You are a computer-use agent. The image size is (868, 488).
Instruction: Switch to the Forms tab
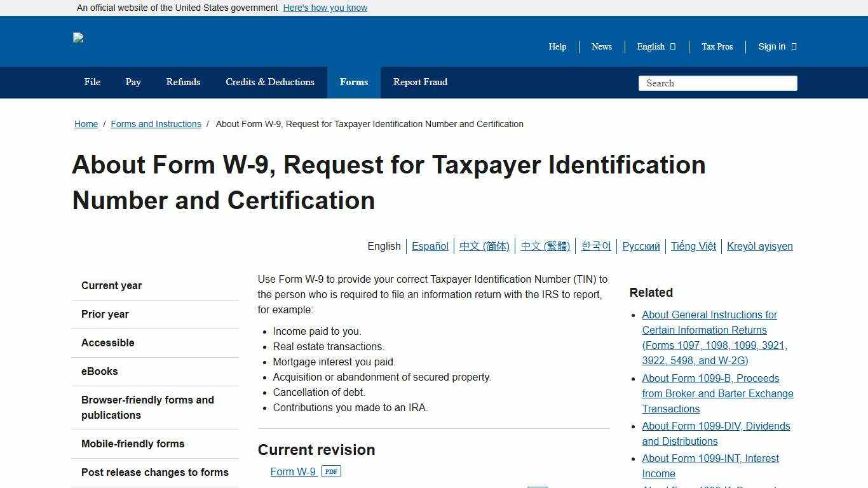coord(353,82)
